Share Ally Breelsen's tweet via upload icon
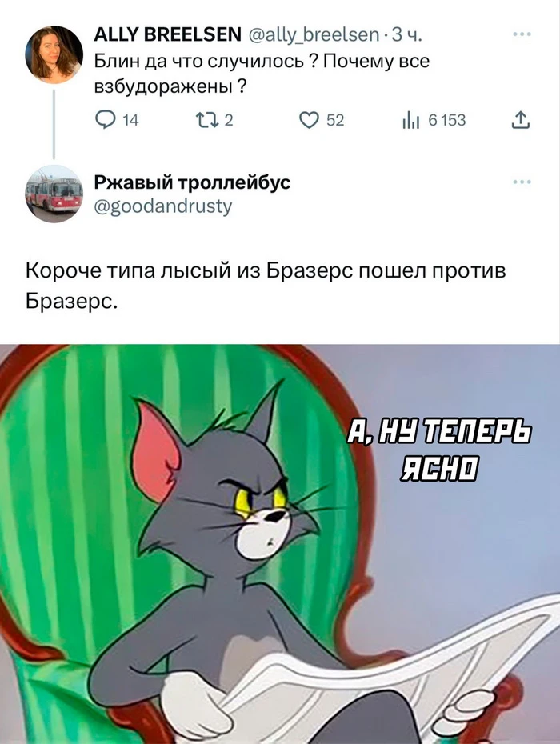This screenshot has width=560, height=744. [x=521, y=121]
